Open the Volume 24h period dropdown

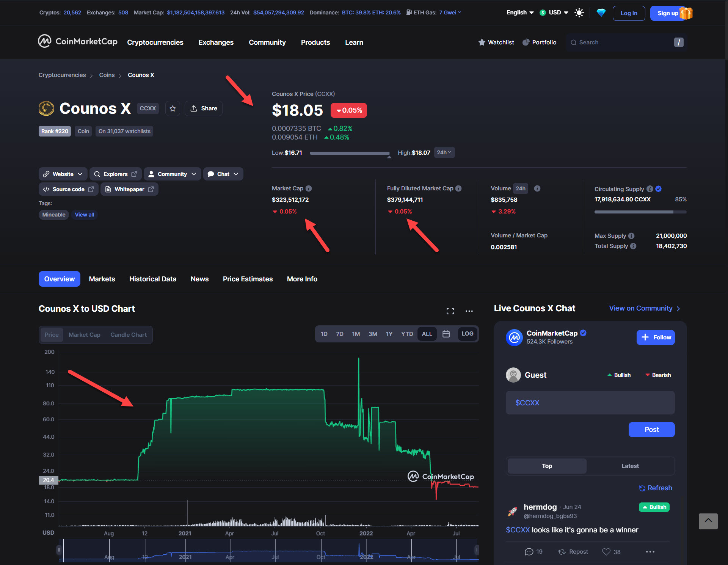tap(521, 188)
